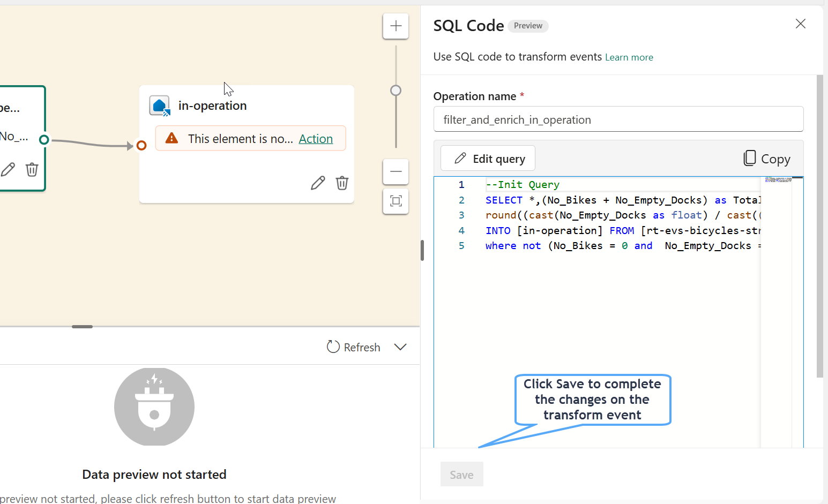Click the pencil edit icon on in-operation node
The width and height of the screenshot is (828, 504).
pos(318,183)
